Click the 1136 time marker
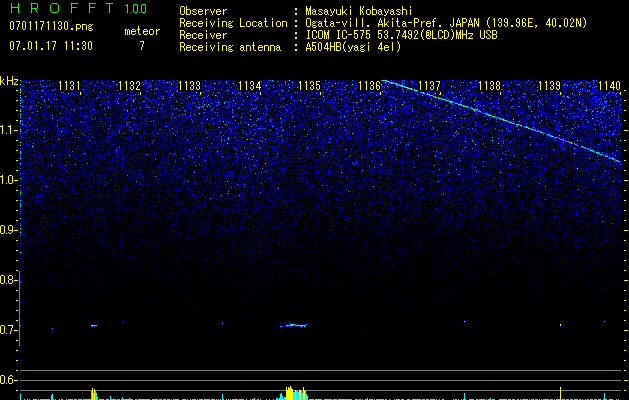Viewport: 629px width, 400px height. coord(369,86)
